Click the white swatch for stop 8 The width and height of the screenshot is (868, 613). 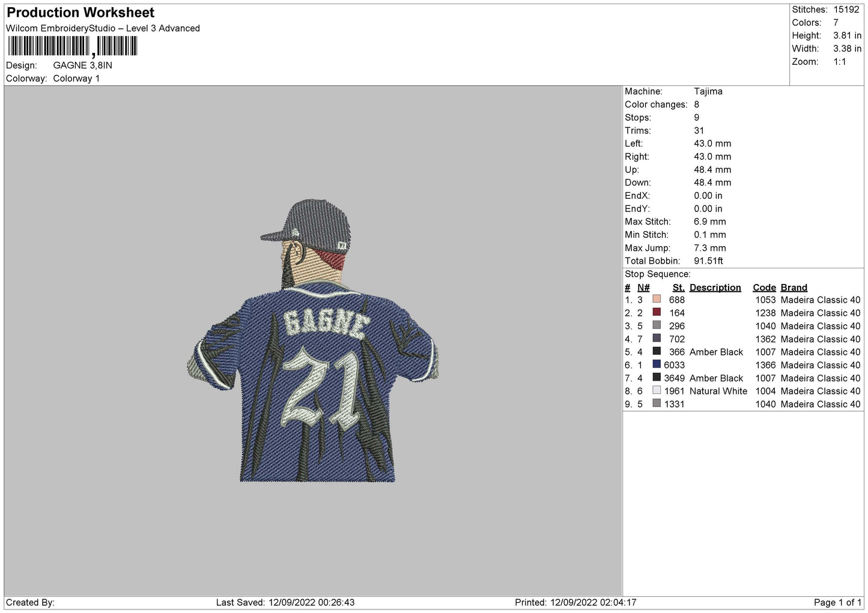(657, 390)
